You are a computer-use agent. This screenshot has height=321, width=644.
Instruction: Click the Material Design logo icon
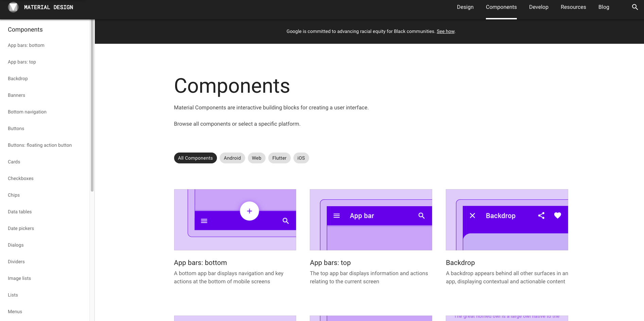point(13,7)
